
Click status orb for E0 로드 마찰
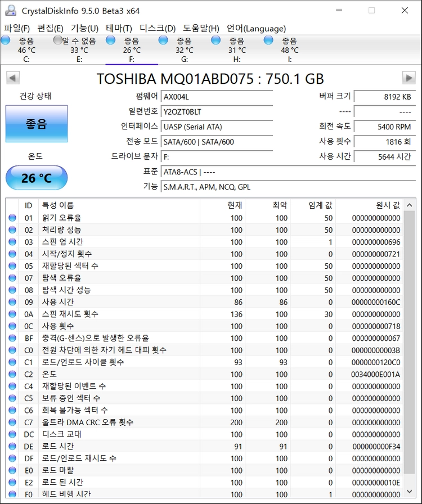[12, 470]
